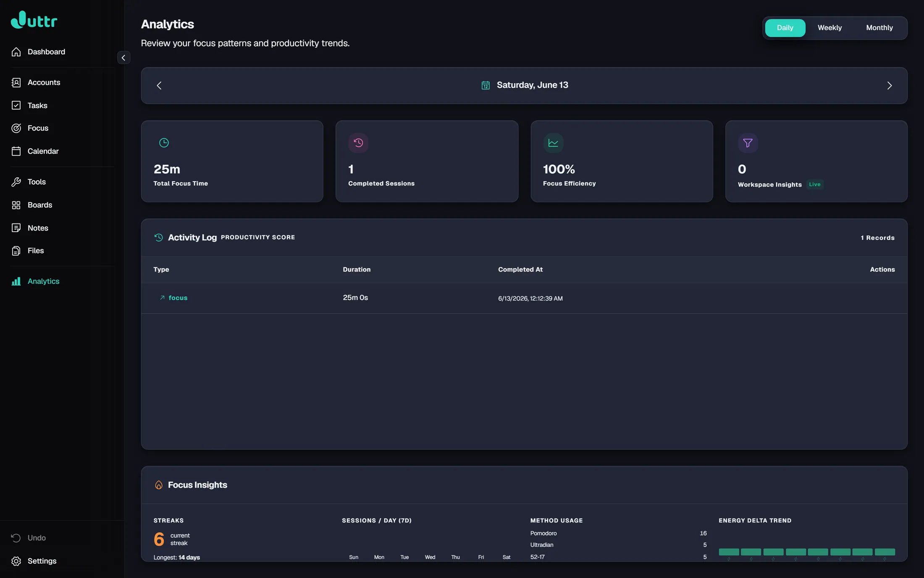Image resolution: width=924 pixels, height=578 pixels.
Task: Click the last Energy Delta Trend bar
Action: [x=885, y=552]
